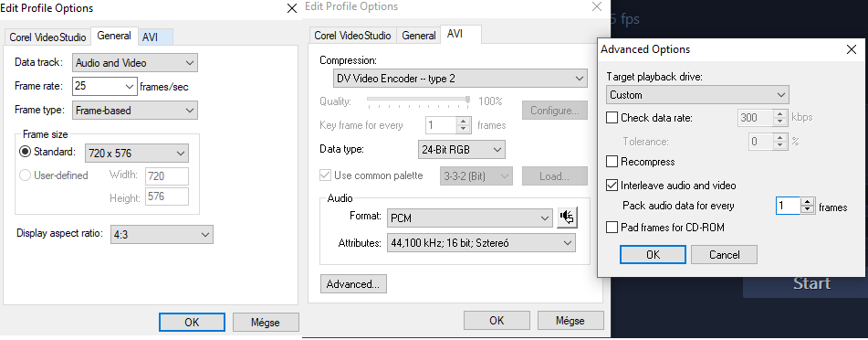Close the Advanced Options dialog
This screenshot has width=868, height=340.
click(x=852, y=49)
